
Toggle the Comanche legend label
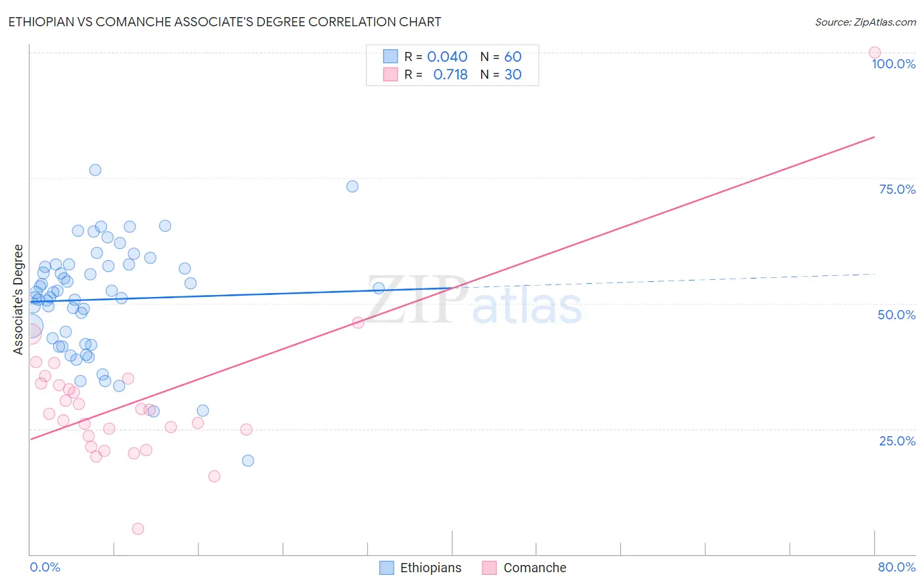[534, 568]
